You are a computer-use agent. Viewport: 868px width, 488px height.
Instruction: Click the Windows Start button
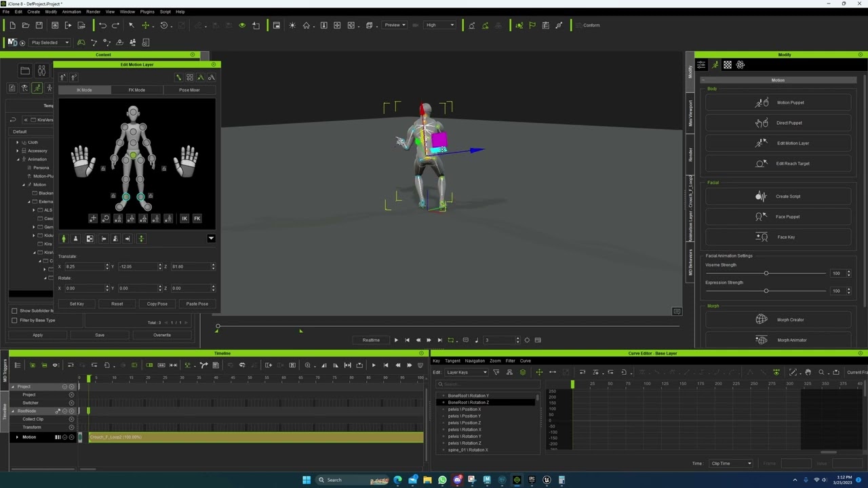tap(307, 480)
